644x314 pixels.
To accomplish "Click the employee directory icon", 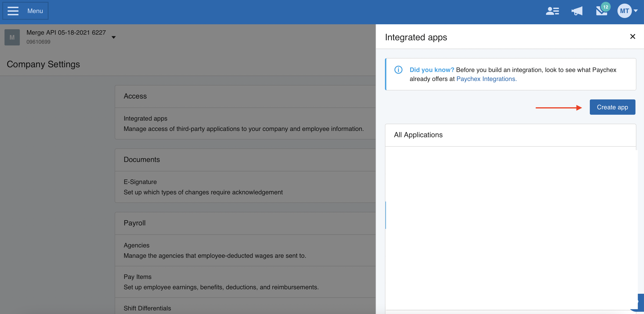I will coord(552,11).
